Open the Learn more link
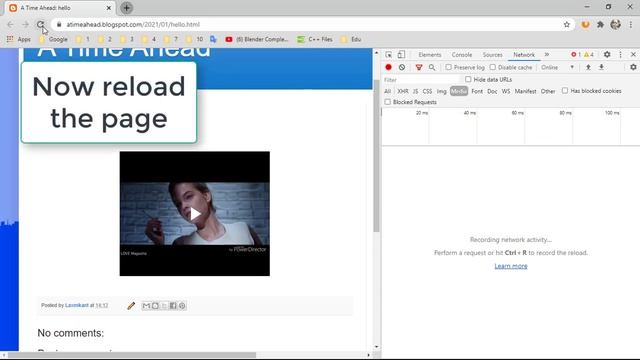 pos(511,266)
